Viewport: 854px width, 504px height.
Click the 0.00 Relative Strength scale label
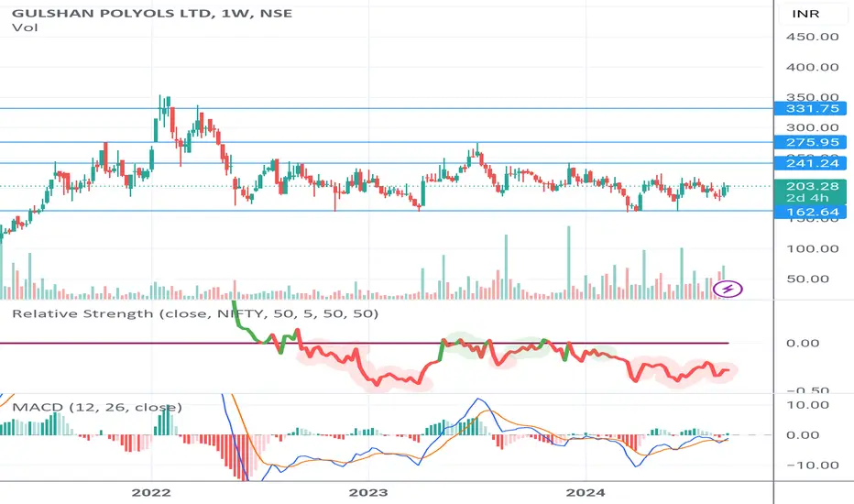pyautogui.click(x=803, y=344)
